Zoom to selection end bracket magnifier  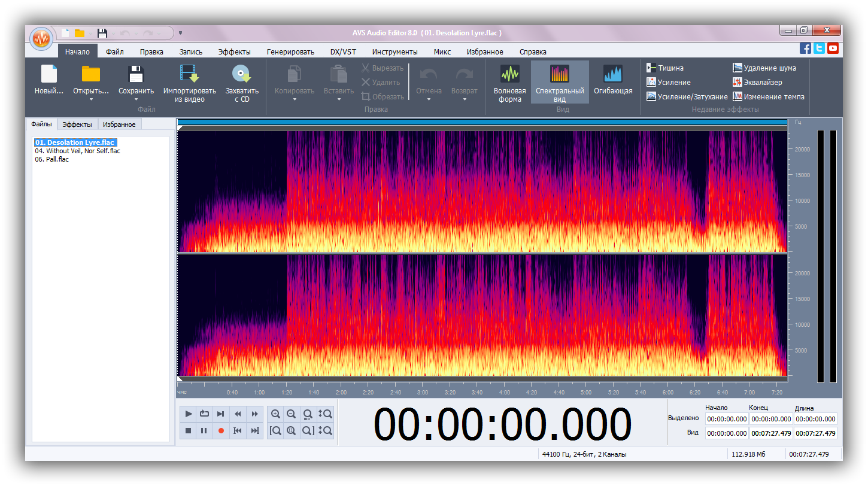[x=308, y=430]
